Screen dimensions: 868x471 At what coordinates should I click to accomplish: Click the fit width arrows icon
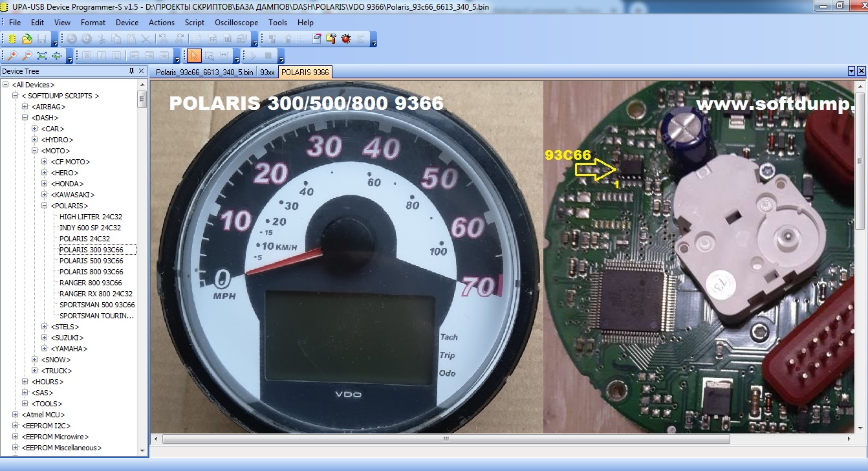pos(57,56)
